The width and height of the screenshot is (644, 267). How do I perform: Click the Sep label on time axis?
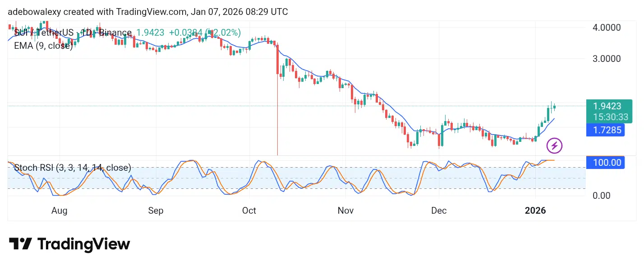156,211
